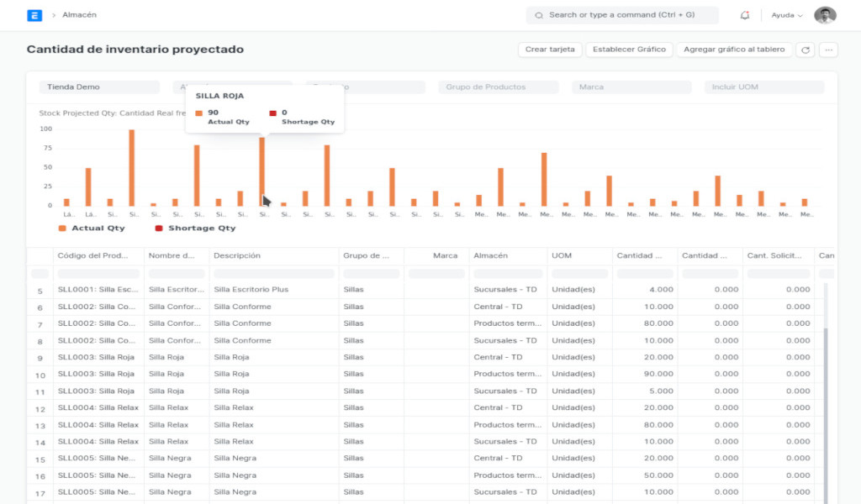The width and height of the screenshot is (861, 504).
Task: Open the Tienda Demo company filter
Action: (x=99, y=87)
